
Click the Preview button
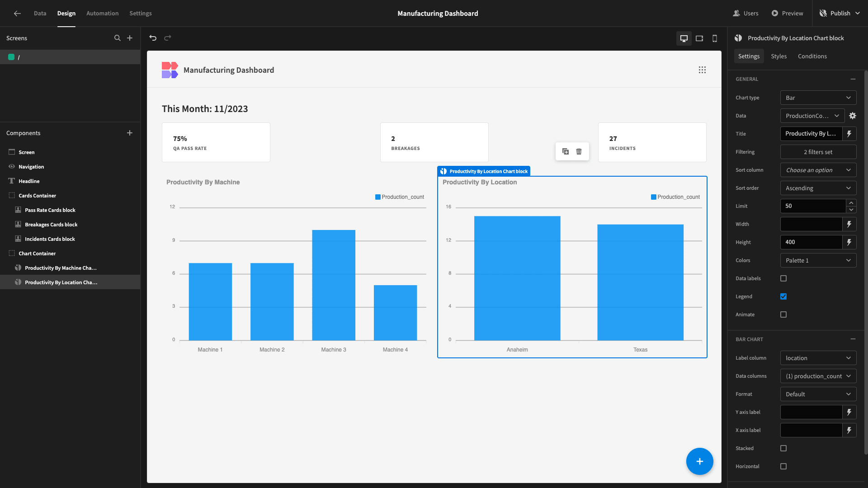coord(787,14)
